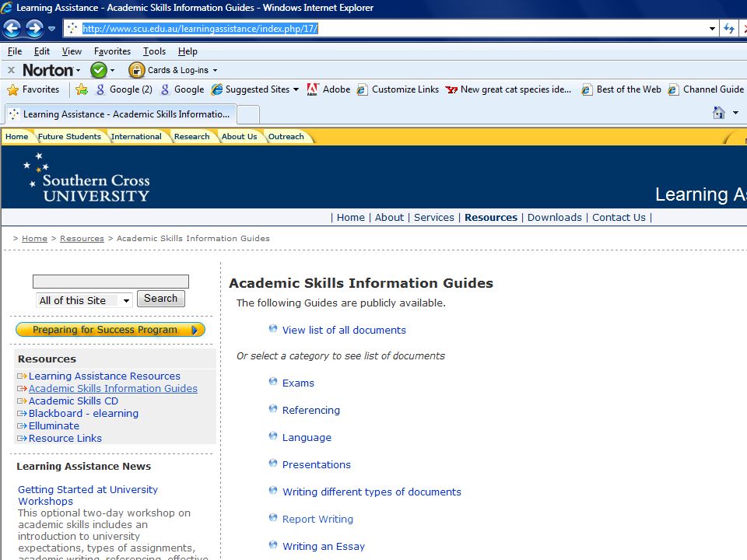
Task: Open the All of this Site dropdown
Action: (84, 300)
